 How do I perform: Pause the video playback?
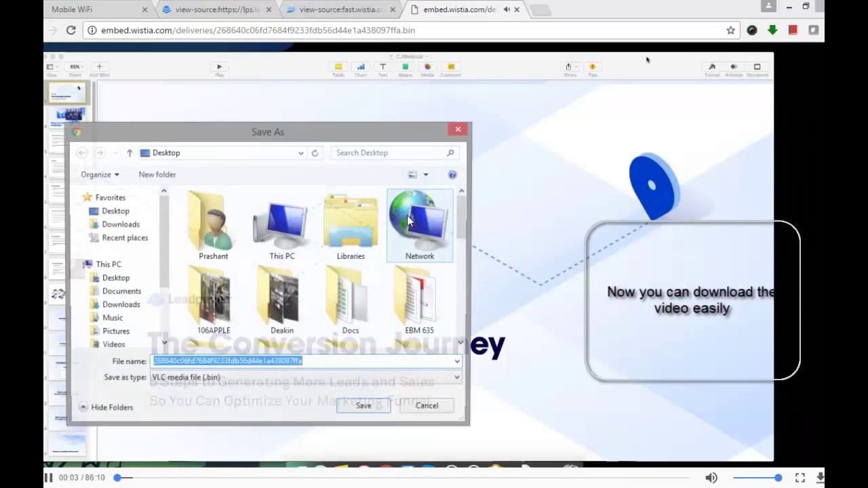[x=48, y=478]
